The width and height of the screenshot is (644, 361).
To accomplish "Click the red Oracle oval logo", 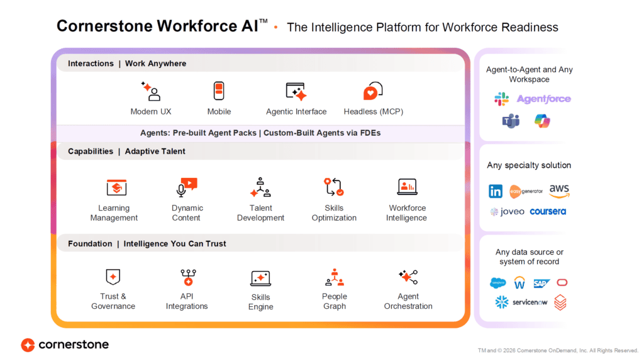I will coord(562,282).
